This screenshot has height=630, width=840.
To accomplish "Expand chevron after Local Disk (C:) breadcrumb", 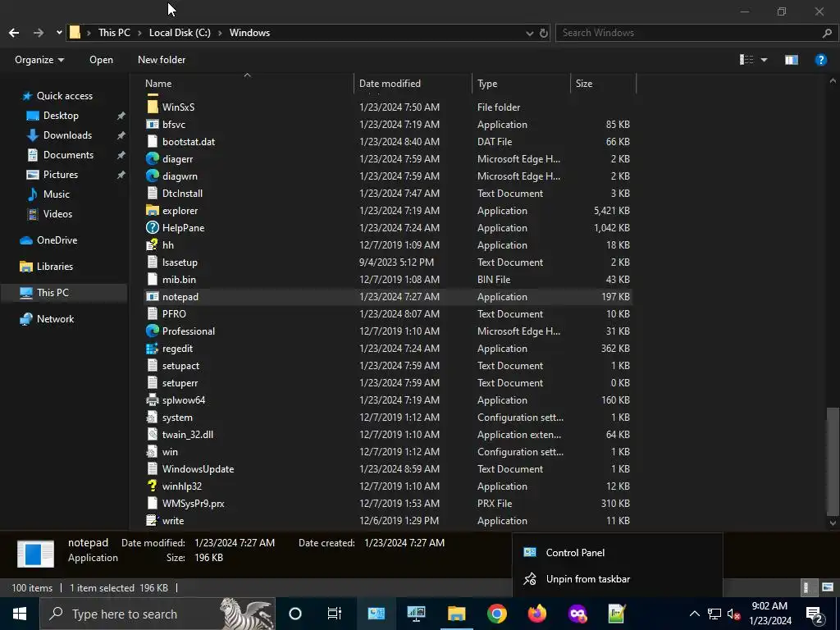I will pos(220,33).
